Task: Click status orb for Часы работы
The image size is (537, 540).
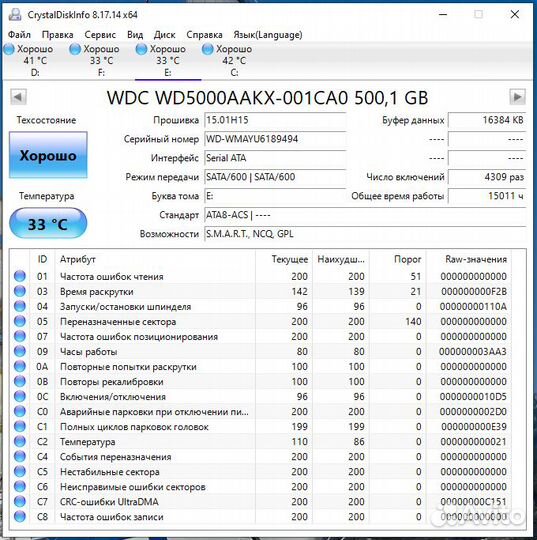Action: pos(20,351)
